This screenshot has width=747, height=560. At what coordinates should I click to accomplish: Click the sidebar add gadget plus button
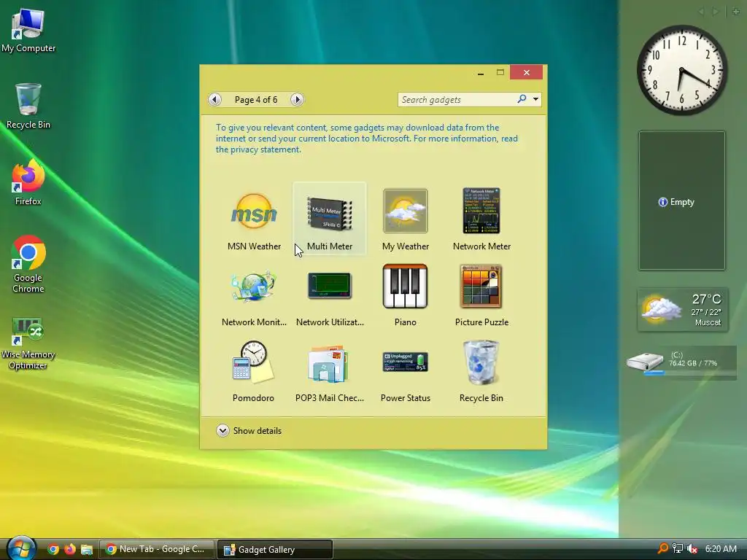point(736,12)
